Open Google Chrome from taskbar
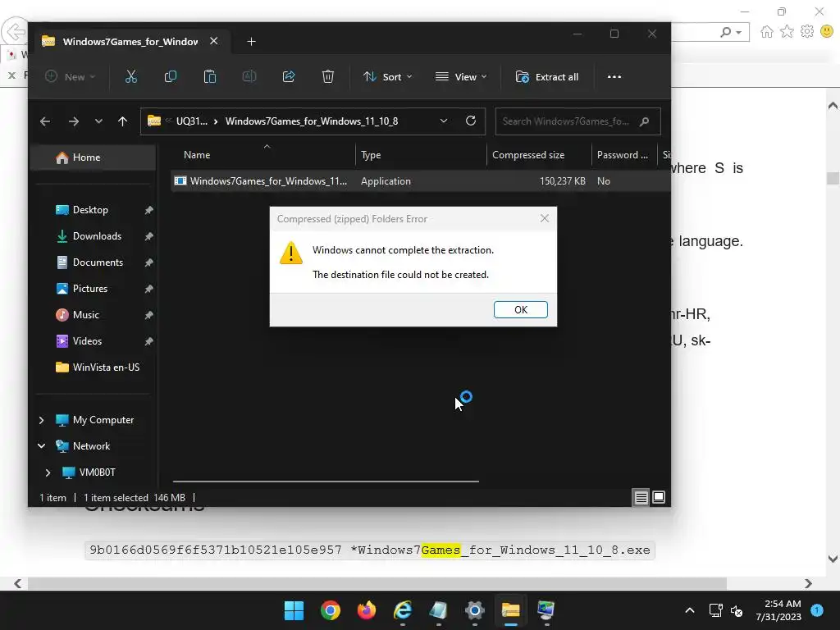840x630 pixels. (x=330, y=610)
